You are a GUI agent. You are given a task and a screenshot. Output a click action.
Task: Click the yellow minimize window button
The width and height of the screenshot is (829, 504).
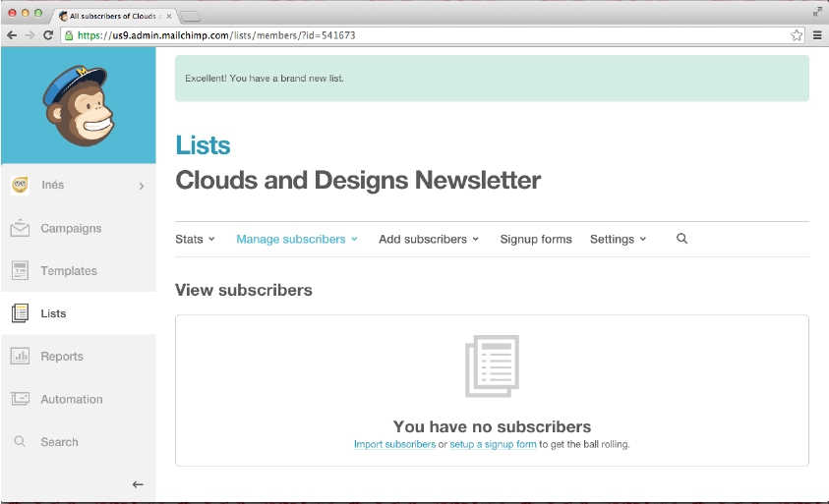(x=25, y=13)
